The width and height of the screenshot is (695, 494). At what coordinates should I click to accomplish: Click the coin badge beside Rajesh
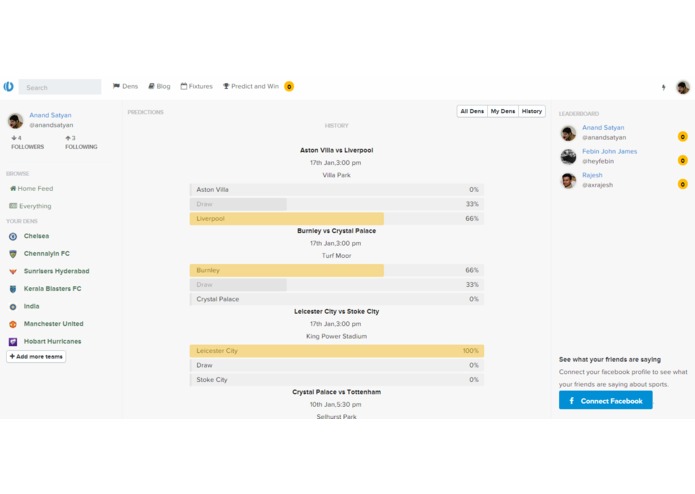(683, 184)
